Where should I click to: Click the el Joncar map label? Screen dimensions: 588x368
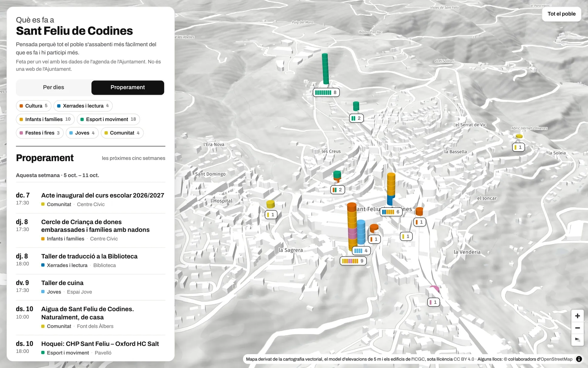[487, 198]
